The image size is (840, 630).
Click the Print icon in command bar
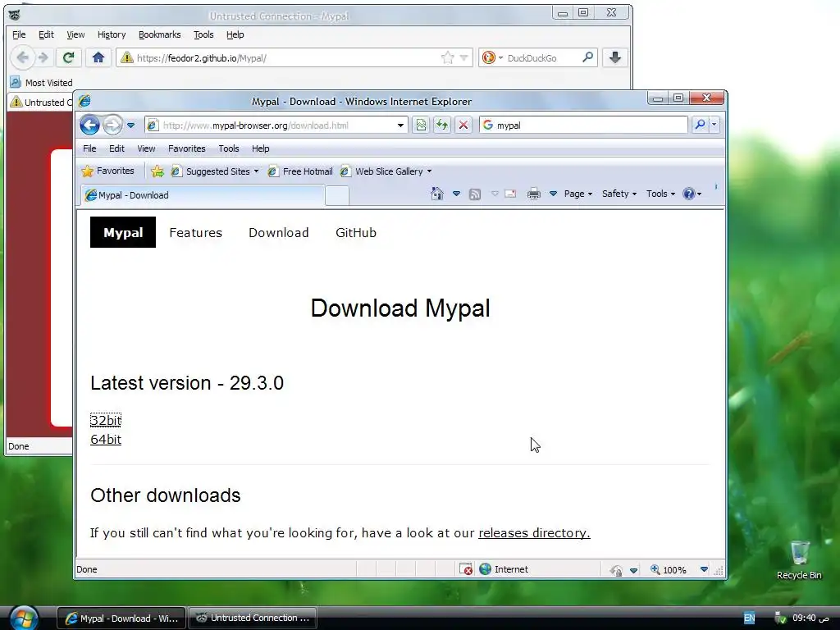pyautogui.click(x=533, y=194)
